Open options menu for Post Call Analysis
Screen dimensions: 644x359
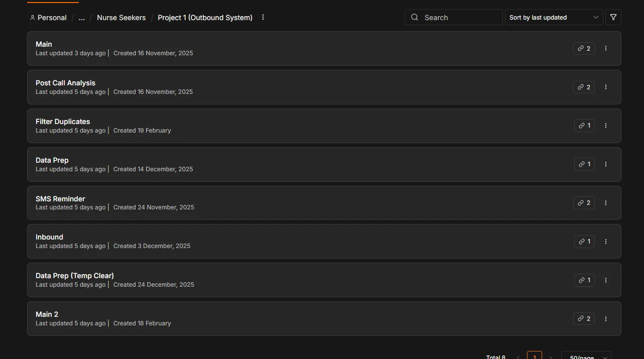tap(606, 87)
